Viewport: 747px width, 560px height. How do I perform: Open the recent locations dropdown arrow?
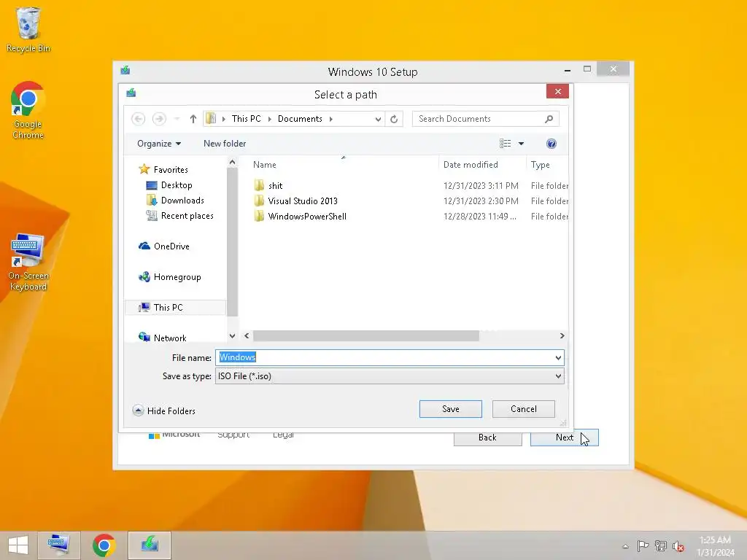tap(177, 119)
